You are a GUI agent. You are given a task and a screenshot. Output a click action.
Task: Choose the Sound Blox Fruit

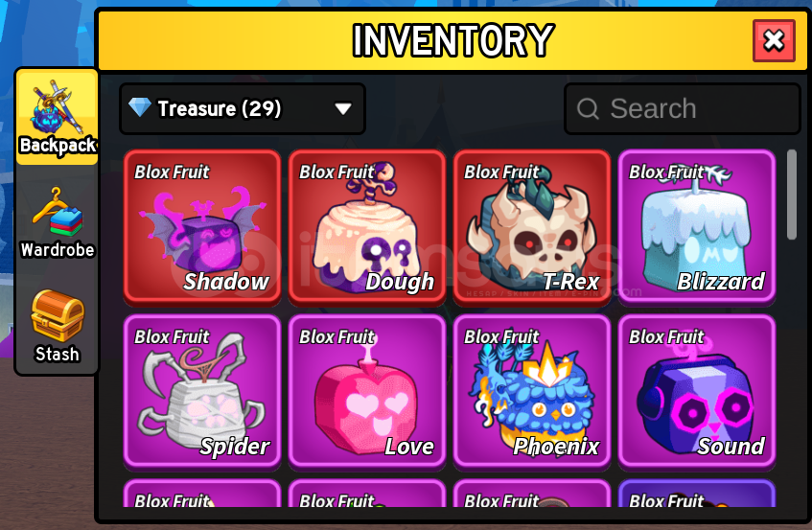(697, 392)
